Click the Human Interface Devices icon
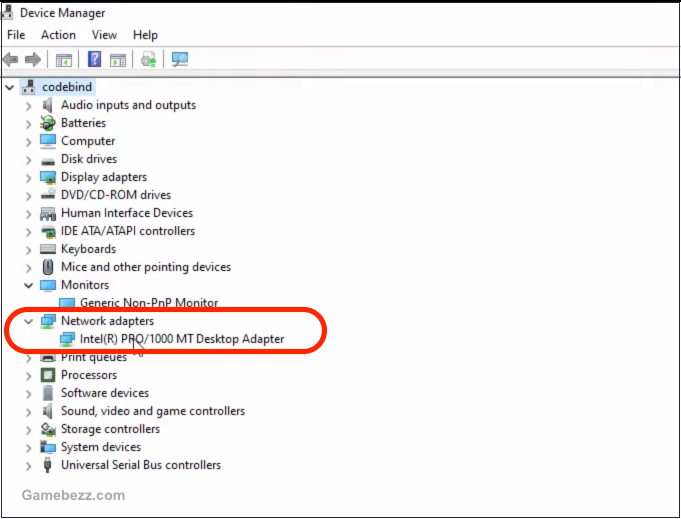 (48, 213)
